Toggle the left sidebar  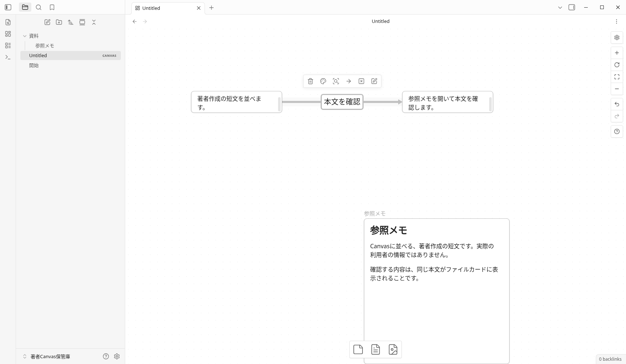coord(8,7)
